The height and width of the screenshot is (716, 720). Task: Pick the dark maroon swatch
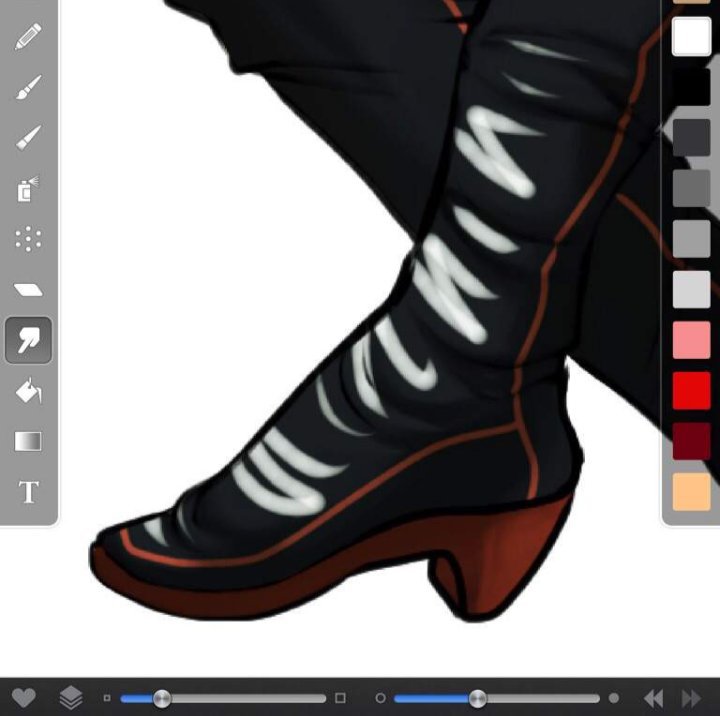[x=691, y=441]
